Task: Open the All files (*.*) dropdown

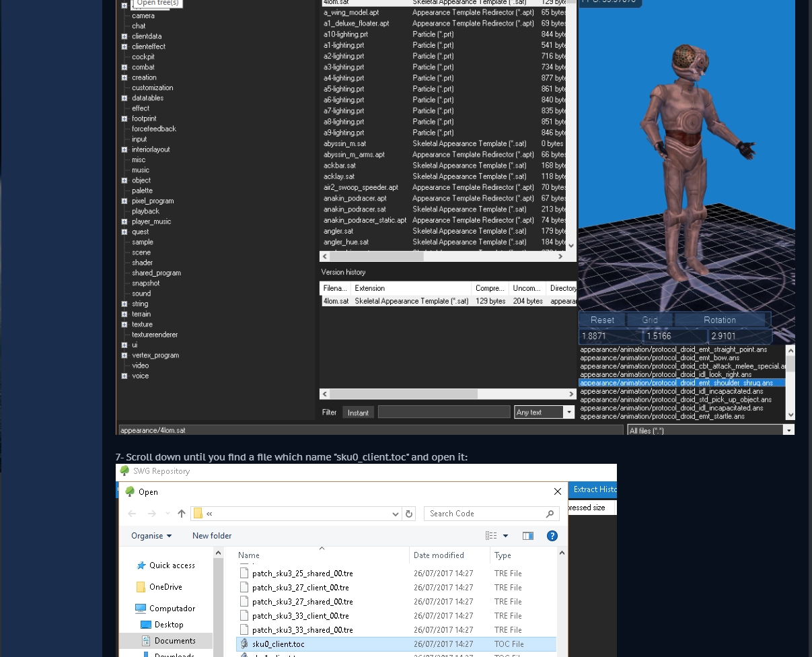Action: click(x=788, y=430)
